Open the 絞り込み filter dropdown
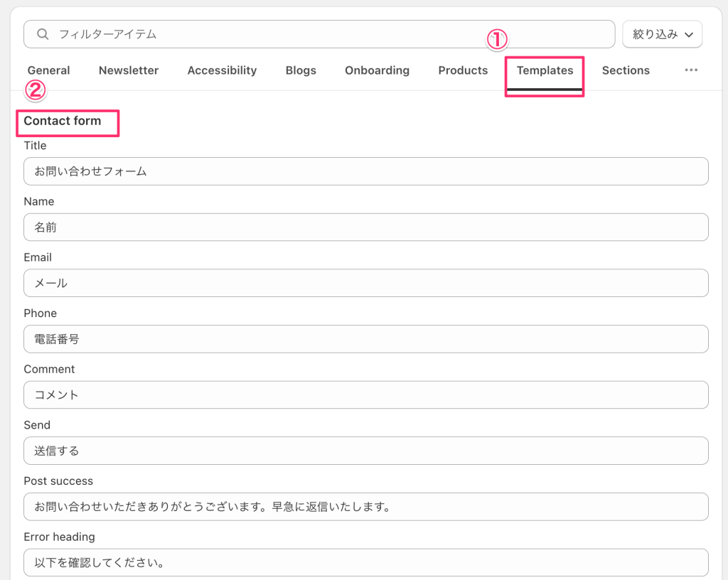 (x=662, y=33)
